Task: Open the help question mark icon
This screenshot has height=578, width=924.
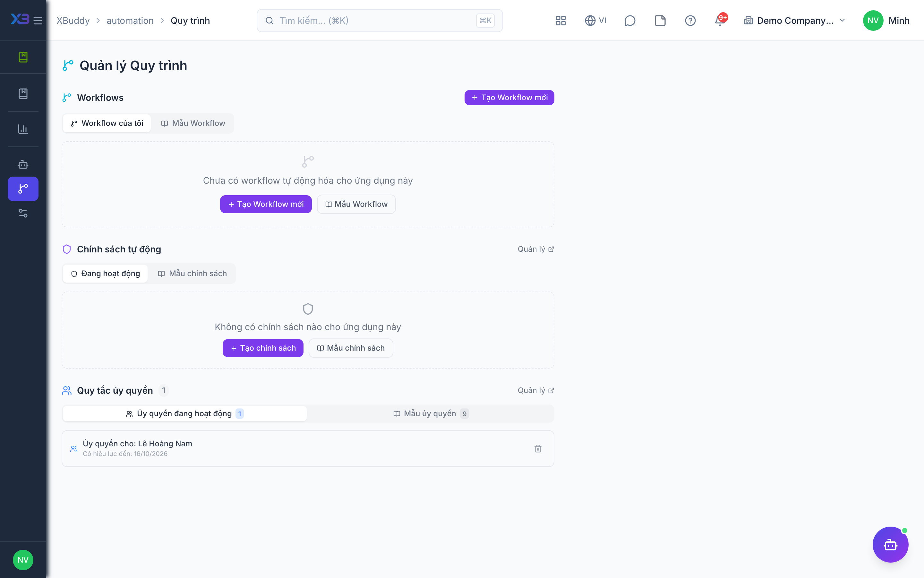Action: 690,21
